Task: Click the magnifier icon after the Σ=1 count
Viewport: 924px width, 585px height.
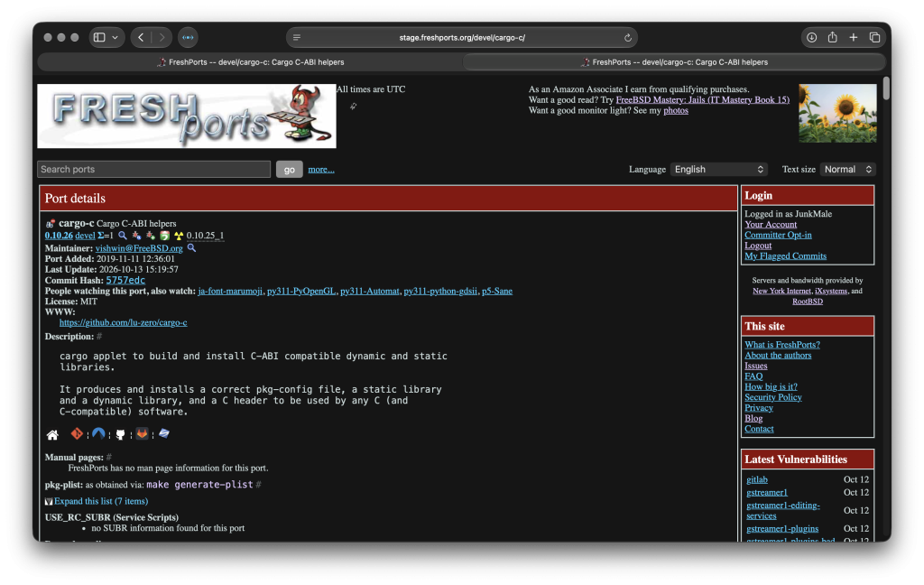Action: tap(123, 236)
